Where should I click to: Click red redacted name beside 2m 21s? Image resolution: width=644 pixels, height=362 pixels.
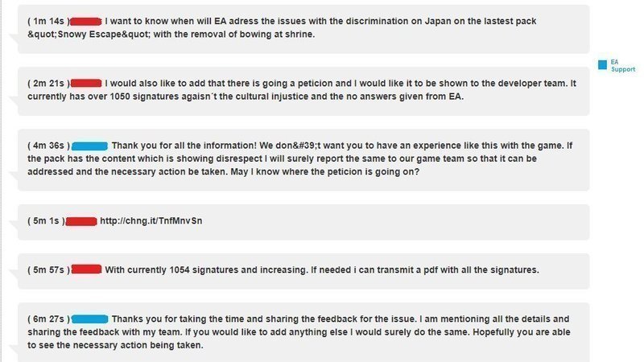click(x=87, y=83)
